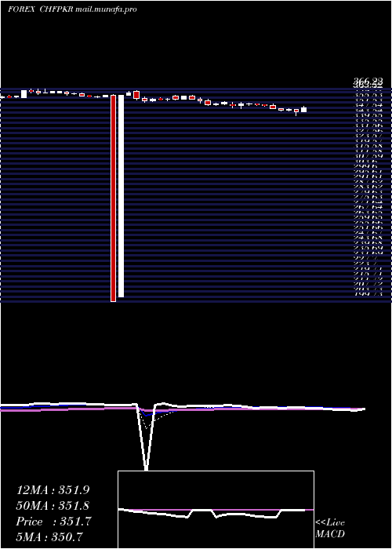392x549 pixels.
Task: Click the Price : 351.7 value
Action: (53, 522)
